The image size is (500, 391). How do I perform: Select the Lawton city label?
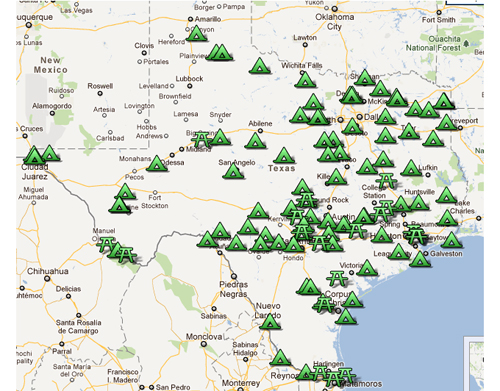pos(305,38)
